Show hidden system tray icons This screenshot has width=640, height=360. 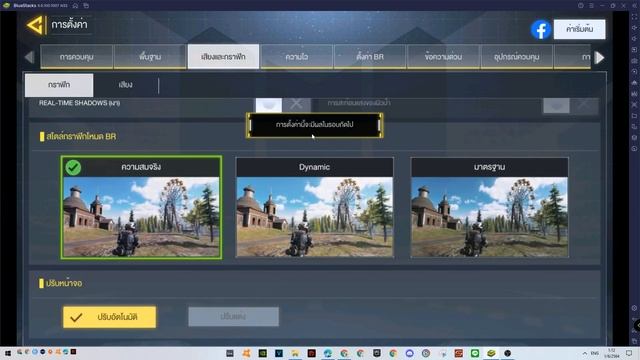pos(585,353)
